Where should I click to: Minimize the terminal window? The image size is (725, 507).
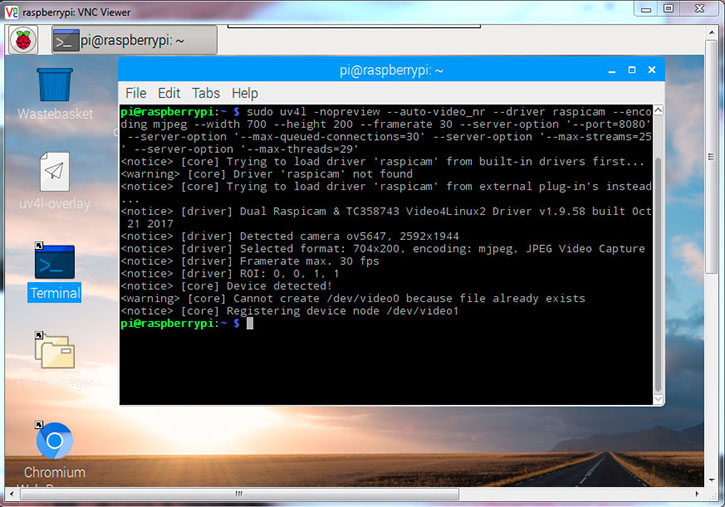(612, 70)
